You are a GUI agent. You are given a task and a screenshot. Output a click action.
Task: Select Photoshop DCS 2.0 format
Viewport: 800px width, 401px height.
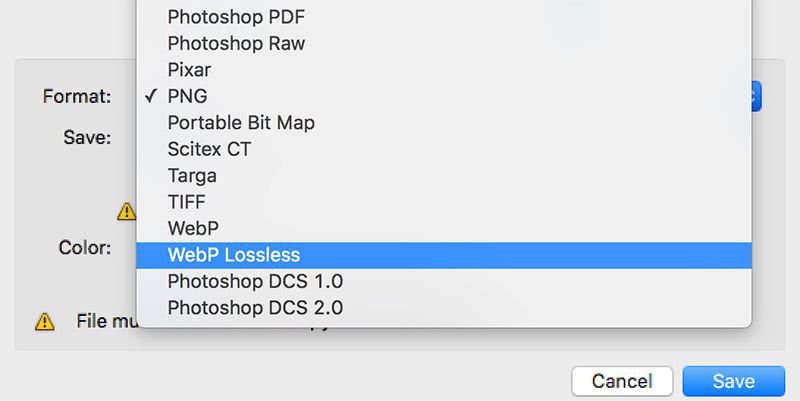pyautogui.click(x=255, y=307)
